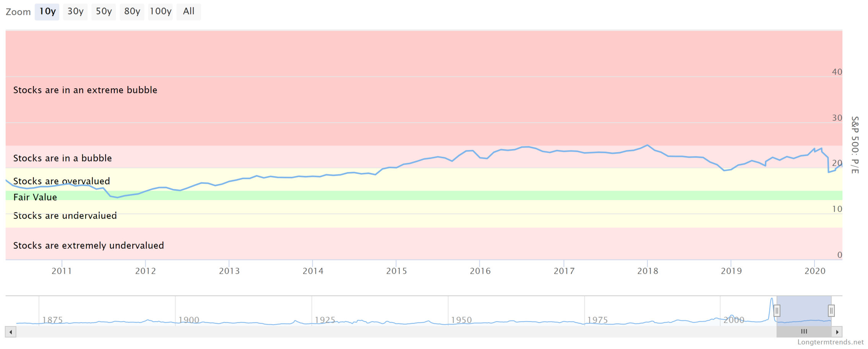Click the 2011 x-axis label

(62, 271)
